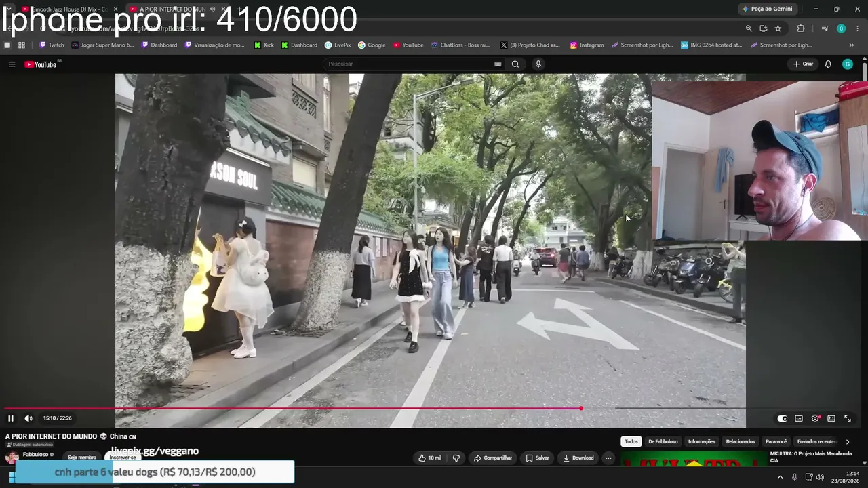
Task: Click the Seja membro button
Action: point(82,457)
